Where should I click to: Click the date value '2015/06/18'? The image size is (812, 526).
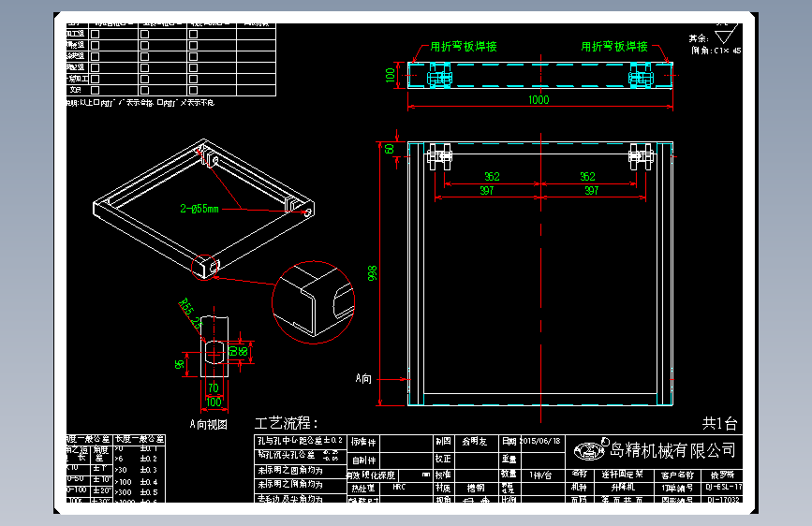click(540, 441)
